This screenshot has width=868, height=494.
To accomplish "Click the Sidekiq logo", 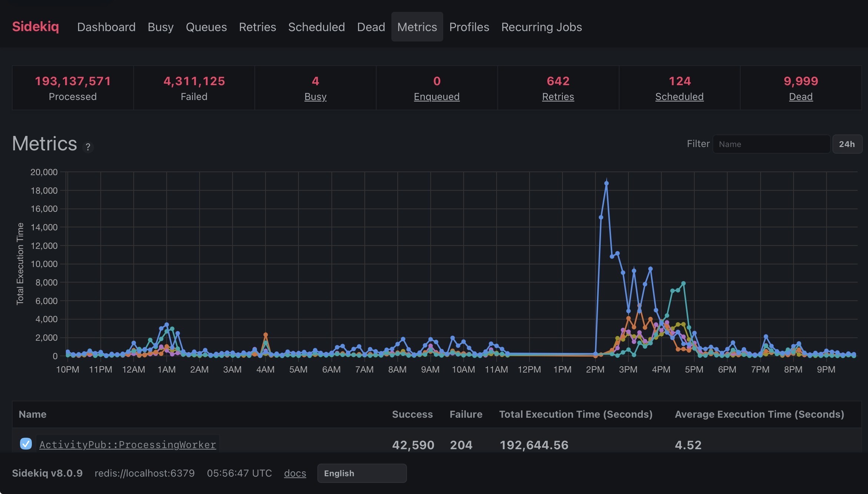I will pyautogui.click(x=36, y=27).
